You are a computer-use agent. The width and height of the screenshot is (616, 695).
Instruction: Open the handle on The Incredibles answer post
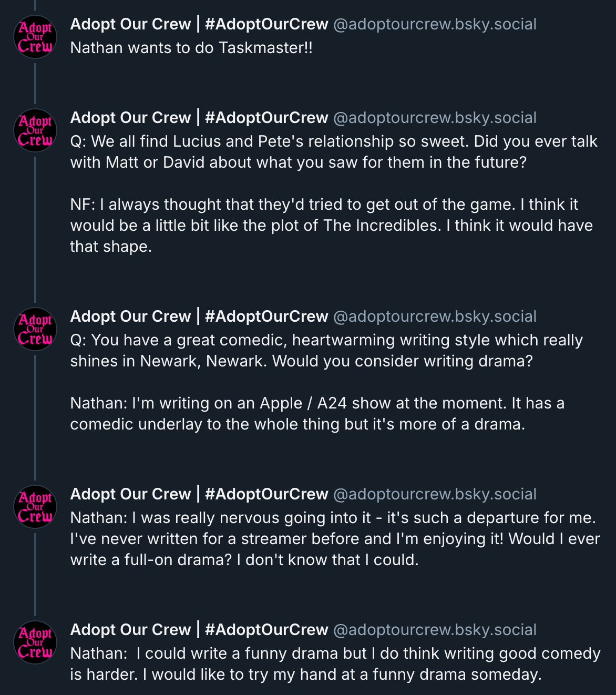pos(435,118)
